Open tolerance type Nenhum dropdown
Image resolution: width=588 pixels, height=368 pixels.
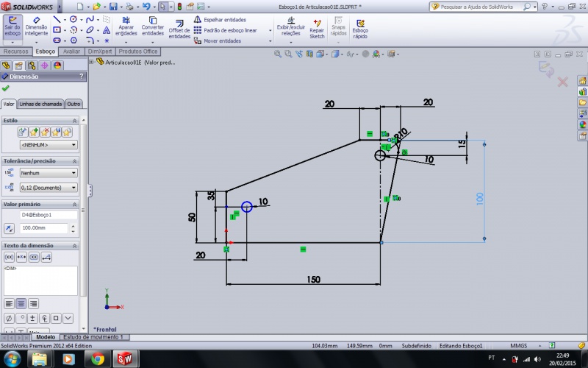coord(49,173)
